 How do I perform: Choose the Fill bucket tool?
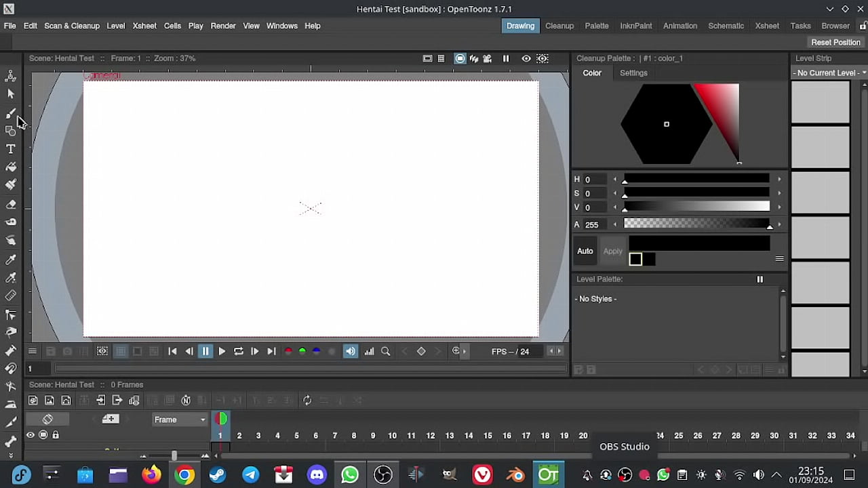tap(11, 167)
